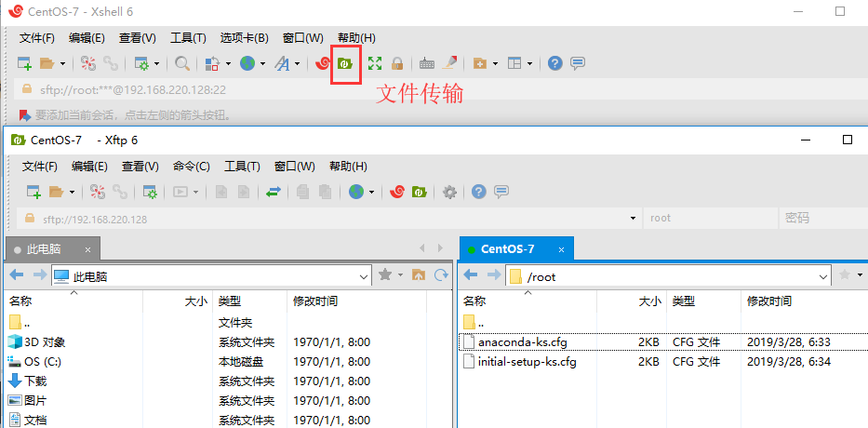868x428 pixels.
Task: Expand Font dropdown arrow in Xshell toolbar
Action: (298, 64)
